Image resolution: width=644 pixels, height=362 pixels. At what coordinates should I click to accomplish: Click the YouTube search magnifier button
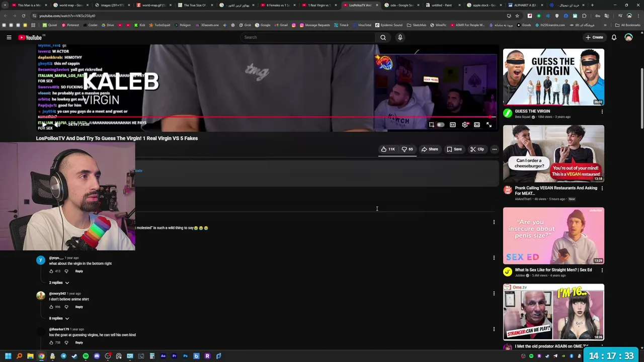click(383, 37)
